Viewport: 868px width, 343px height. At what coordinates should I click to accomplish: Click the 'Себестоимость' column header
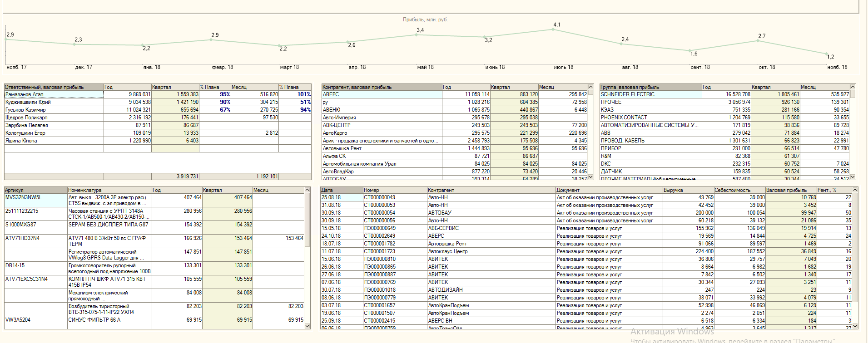pyautogui.click(x=739, y=190)
